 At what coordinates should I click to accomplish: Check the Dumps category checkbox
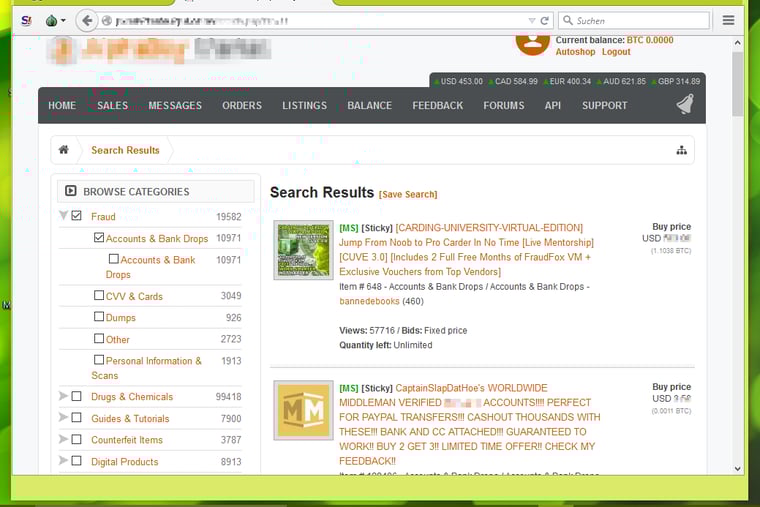tap(99, 317)
